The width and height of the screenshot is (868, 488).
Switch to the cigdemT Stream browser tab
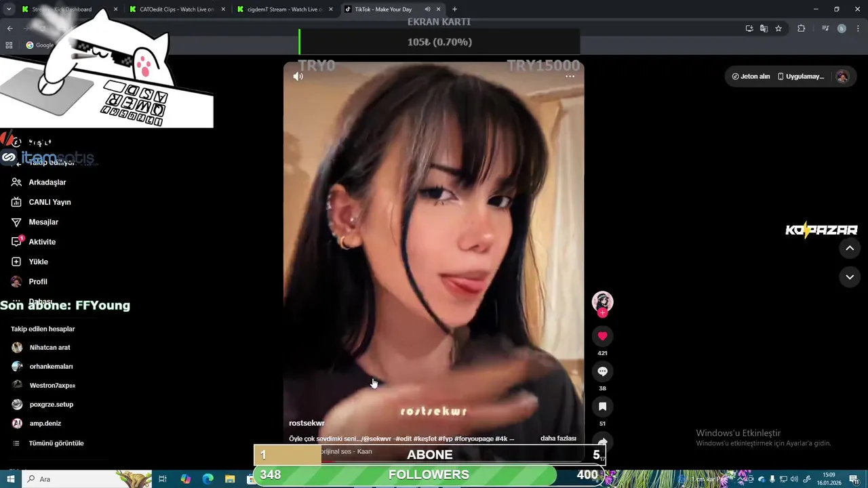[x=283, y=9]
